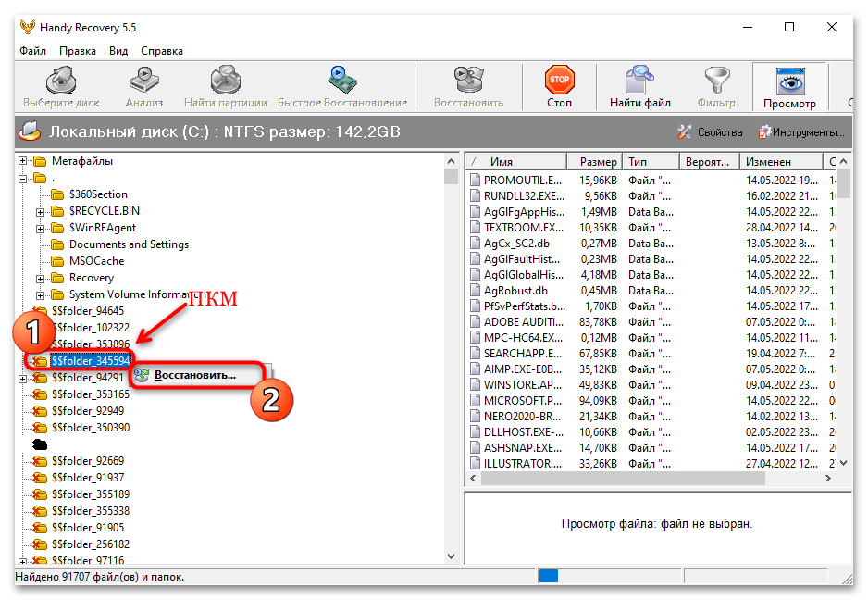Toggle the Просмотр preview button
The image size is (868, 600).
point(788,87)
